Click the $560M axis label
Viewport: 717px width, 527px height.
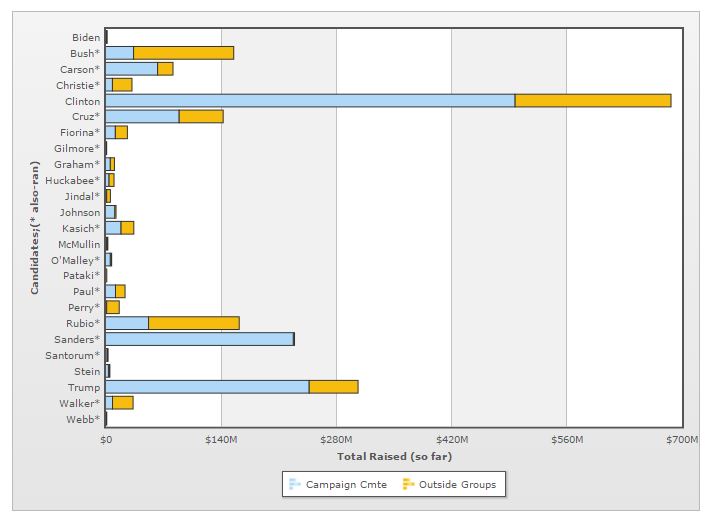567,440
